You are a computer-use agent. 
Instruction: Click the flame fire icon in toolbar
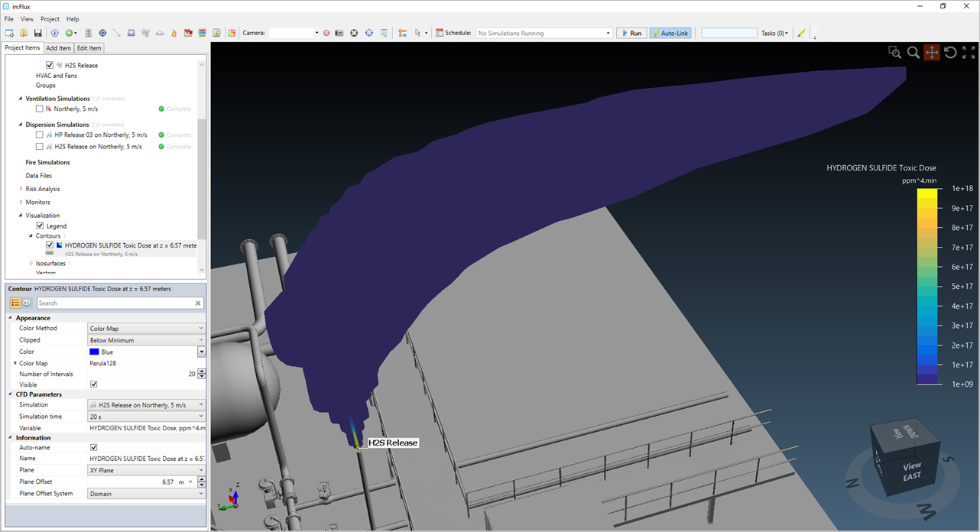[x=174, y=34]
